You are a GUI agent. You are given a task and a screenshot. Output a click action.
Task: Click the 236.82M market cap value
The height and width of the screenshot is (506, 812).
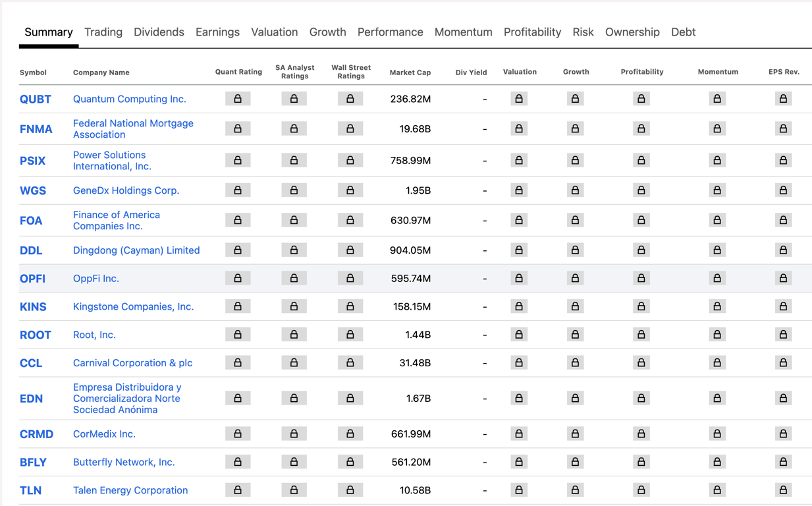(x=410, y=99)
